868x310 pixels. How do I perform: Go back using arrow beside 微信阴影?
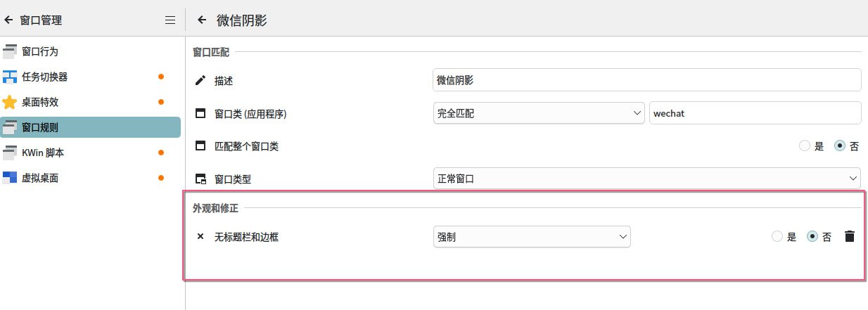[202, 20]
